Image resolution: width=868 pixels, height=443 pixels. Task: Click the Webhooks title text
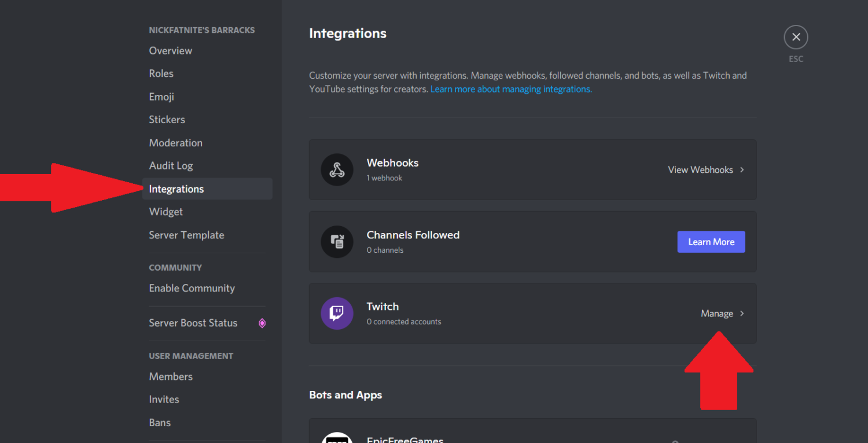coord(392,163)
